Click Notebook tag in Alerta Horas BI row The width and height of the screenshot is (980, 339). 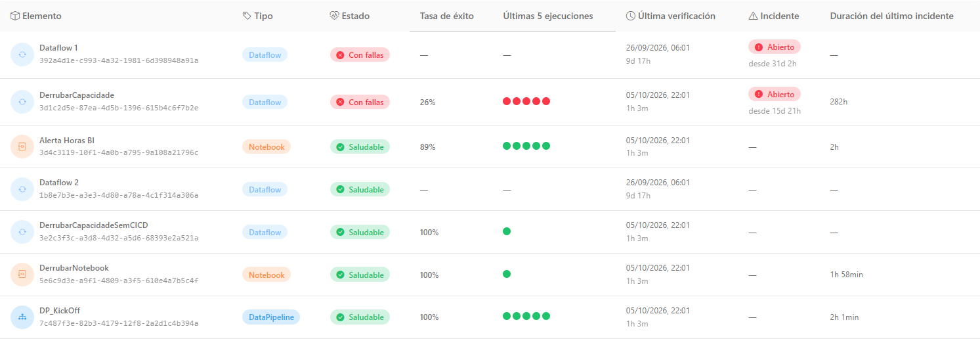(266, 147)
